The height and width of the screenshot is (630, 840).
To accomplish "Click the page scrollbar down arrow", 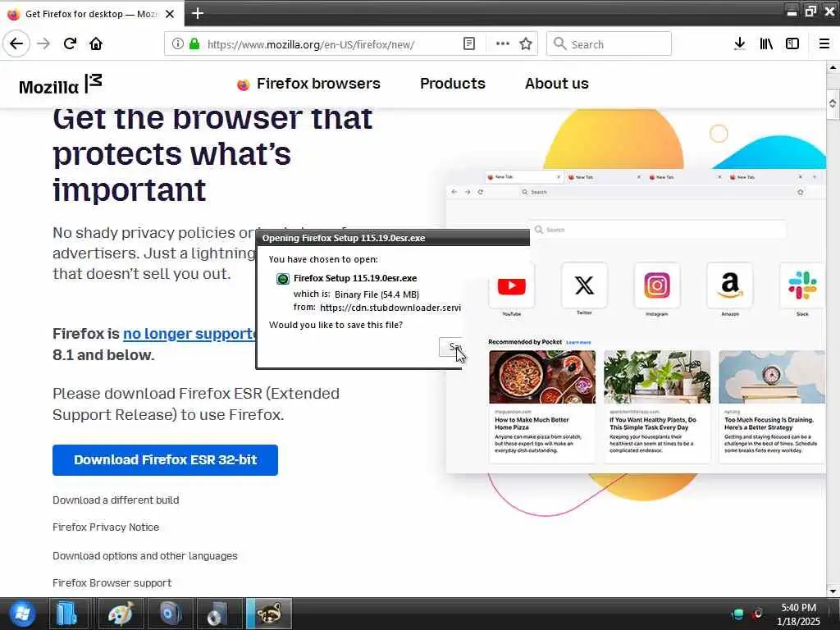I will (x=833, y=591).
